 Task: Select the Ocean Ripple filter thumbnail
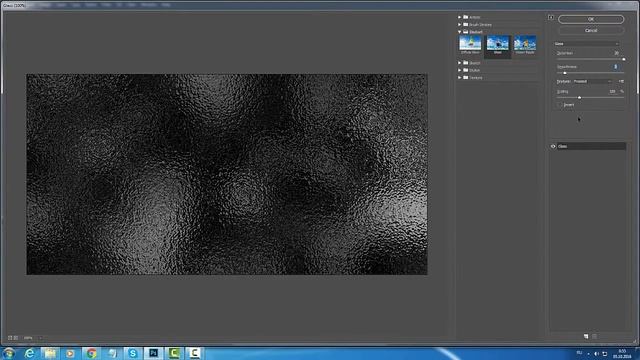(525, 44)
